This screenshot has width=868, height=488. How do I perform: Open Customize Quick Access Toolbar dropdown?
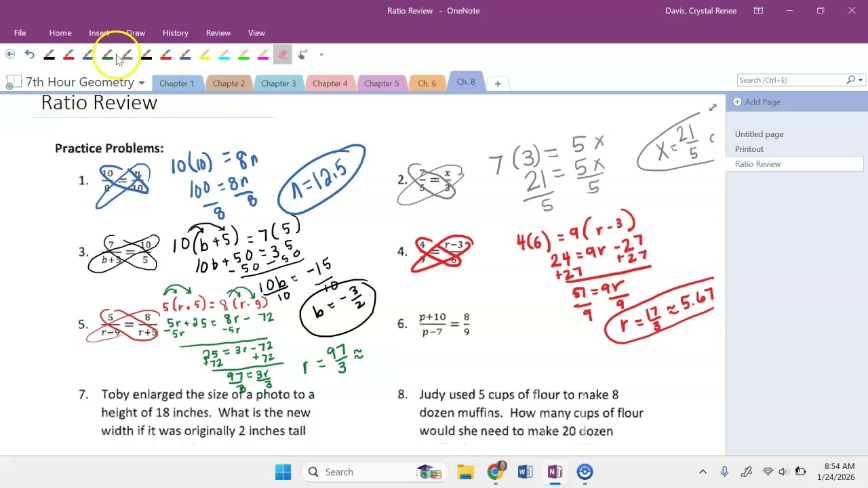coord(321,54)
